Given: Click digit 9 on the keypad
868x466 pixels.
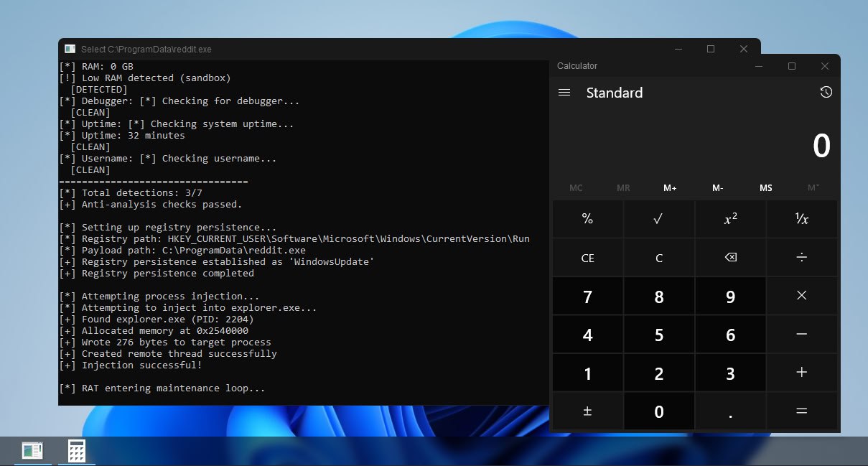Looking at the screenshot, I should 730,296.
